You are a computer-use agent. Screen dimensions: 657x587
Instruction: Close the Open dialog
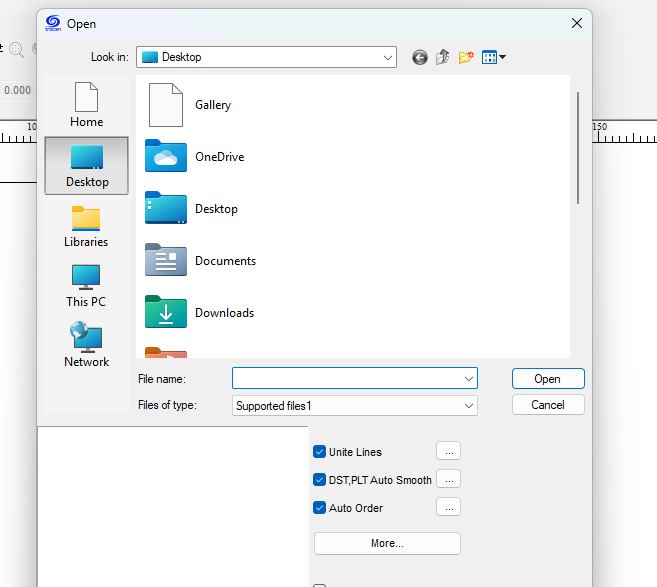tap(577, 23)
